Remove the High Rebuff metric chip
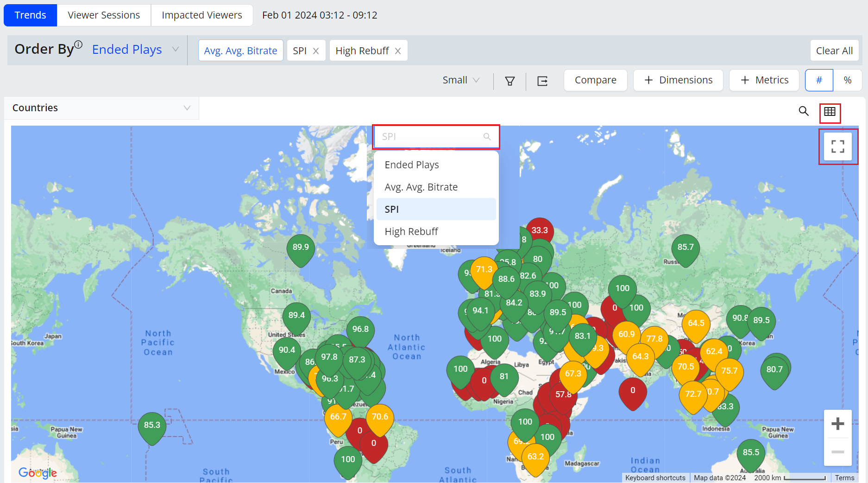The image size is (868, 483). click(x=398, y=51)
